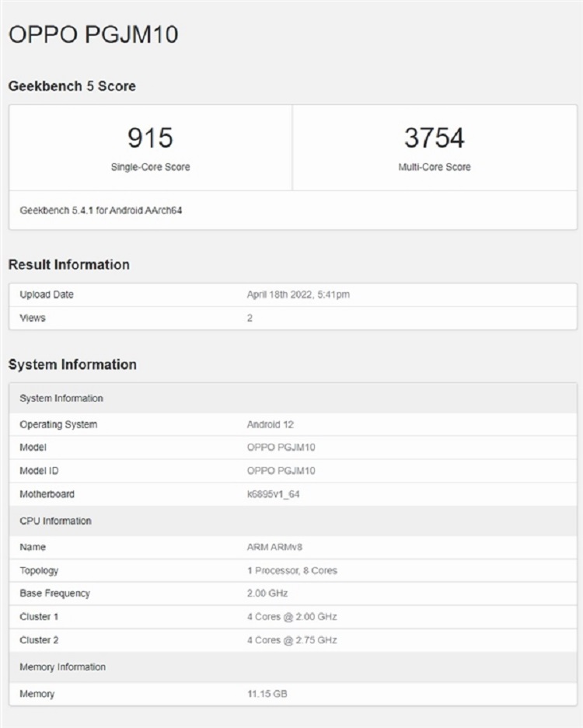Click the 2.00 GHz base frequency value

coord(267,594)
